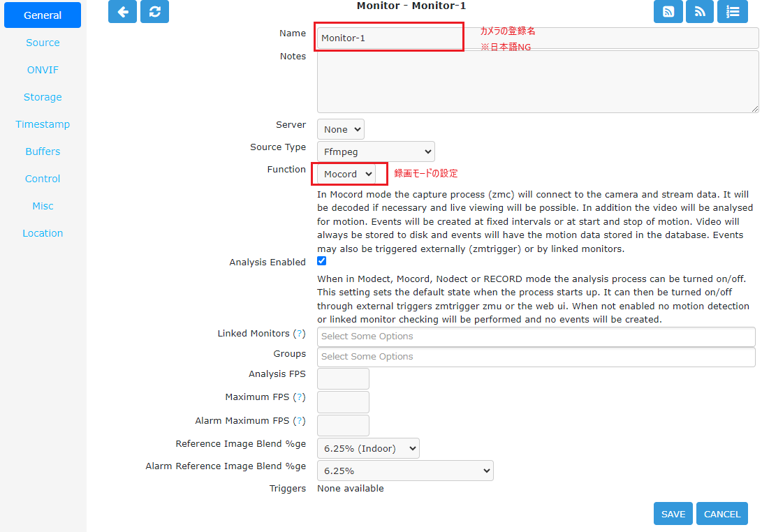The image size is (762, 532).
Task: Click the squared RSS feed icon
Action: coord(668,12)
